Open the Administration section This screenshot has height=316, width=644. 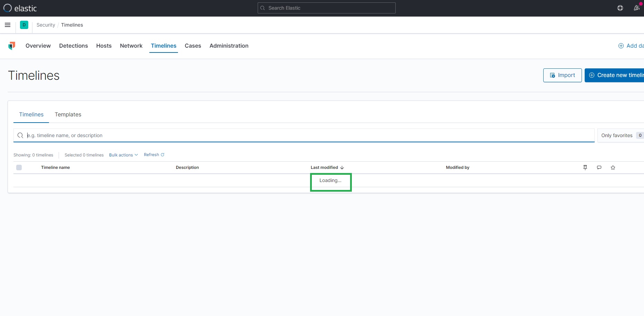[229, 46]
